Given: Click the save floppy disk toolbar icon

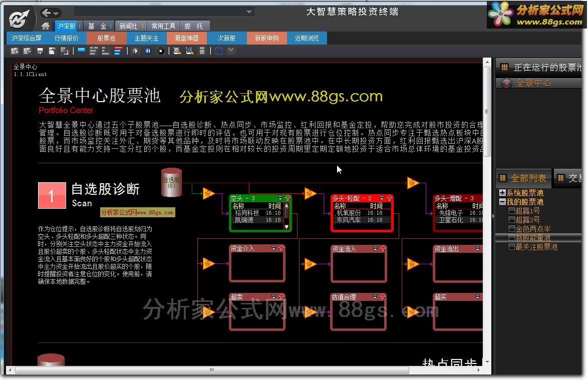Looking at the screenshot, I should tap(40, 51).
